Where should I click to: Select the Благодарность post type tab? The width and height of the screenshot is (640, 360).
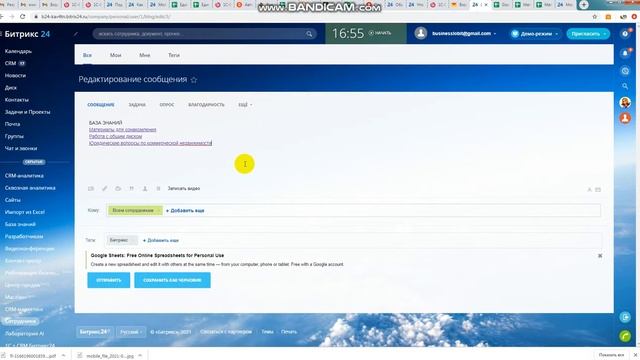click(206, 105)
